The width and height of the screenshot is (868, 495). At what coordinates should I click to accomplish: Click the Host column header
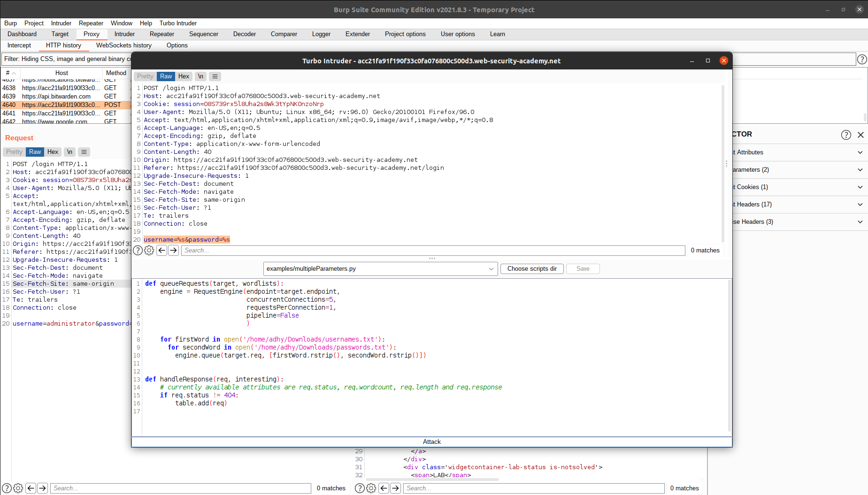tap(61, 73)
